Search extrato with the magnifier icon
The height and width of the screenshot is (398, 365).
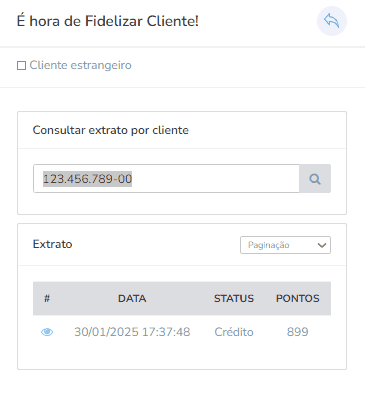tap(315, 179)
